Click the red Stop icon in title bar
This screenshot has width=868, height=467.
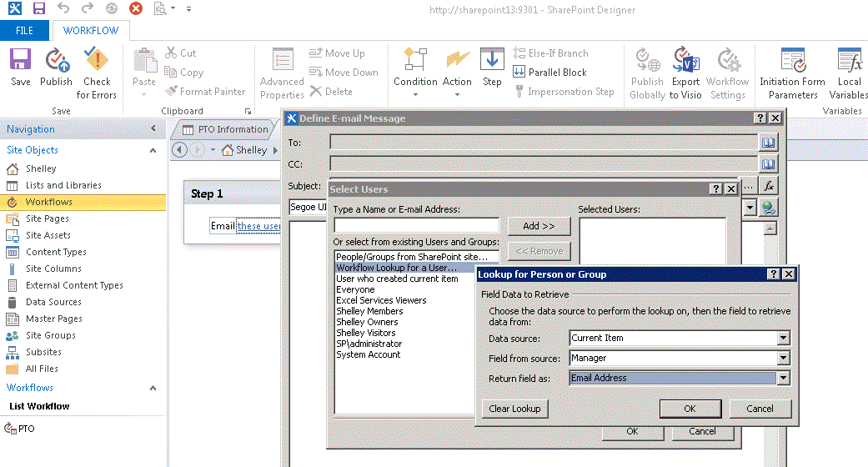click(x=136, y=8)
